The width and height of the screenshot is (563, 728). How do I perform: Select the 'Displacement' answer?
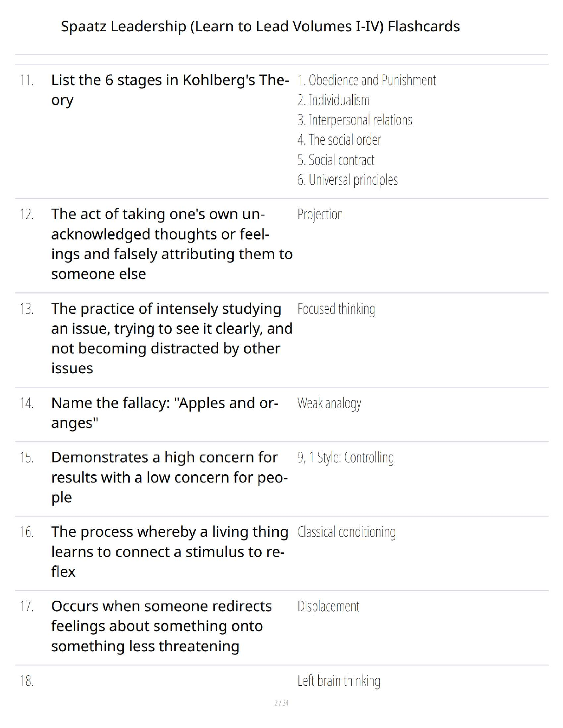328,607
